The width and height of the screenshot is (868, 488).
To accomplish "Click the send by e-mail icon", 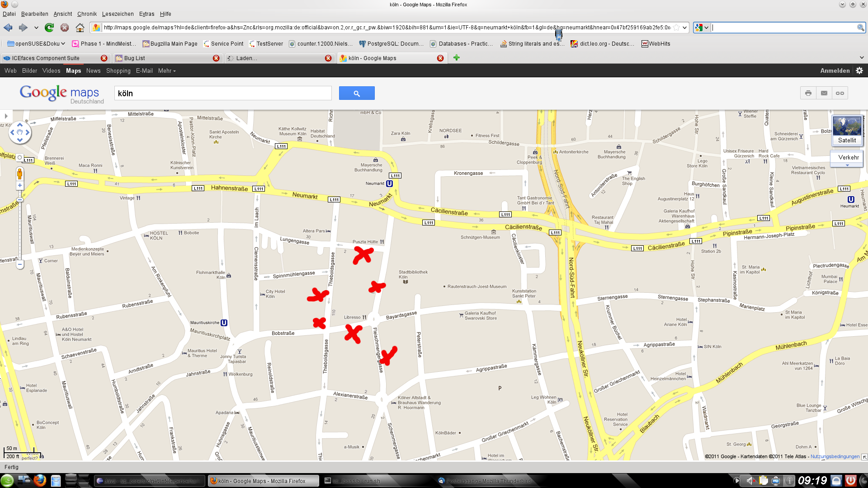I will tap(824, 93).
